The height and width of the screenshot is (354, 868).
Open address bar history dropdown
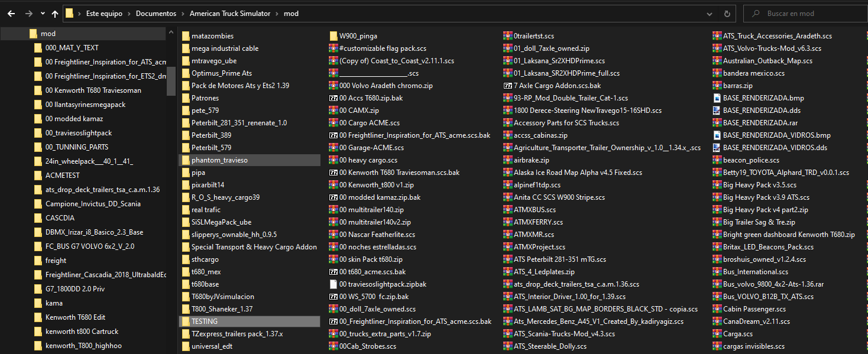[710, 13]
